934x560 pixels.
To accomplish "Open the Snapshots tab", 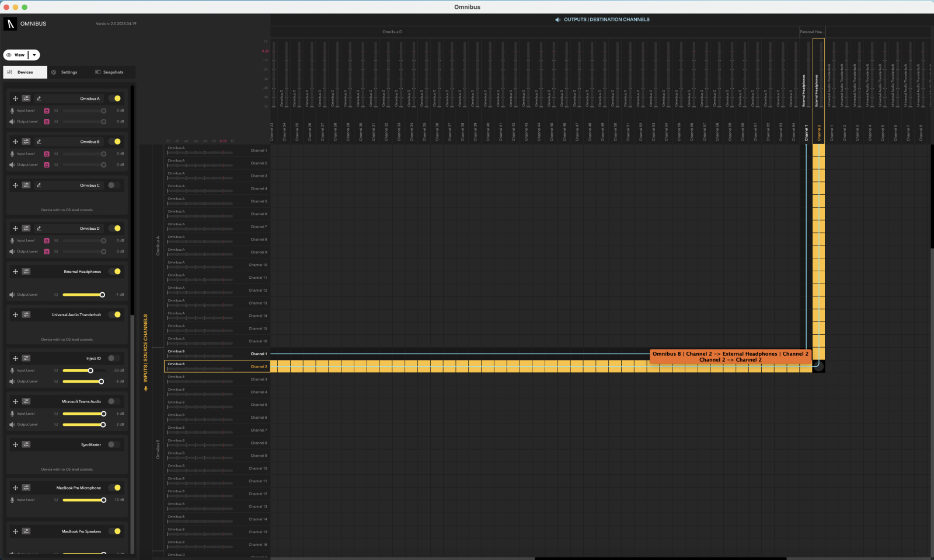I will coord(109,72).
